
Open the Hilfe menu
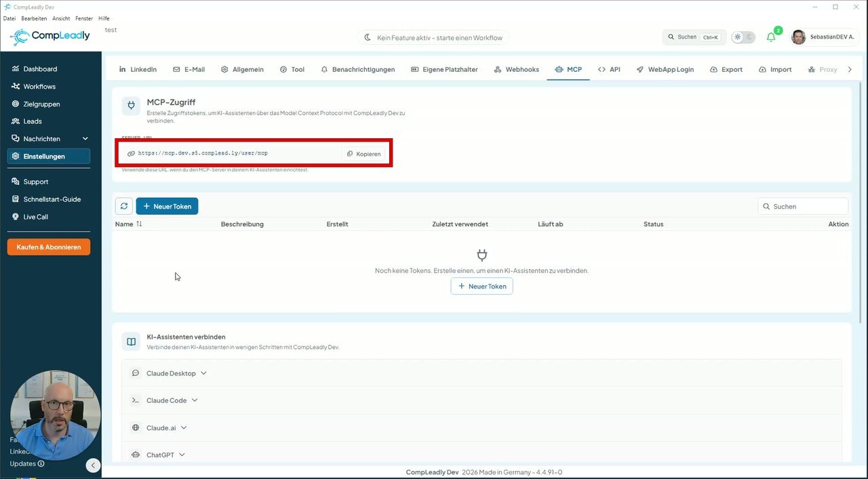pos(104,18)
